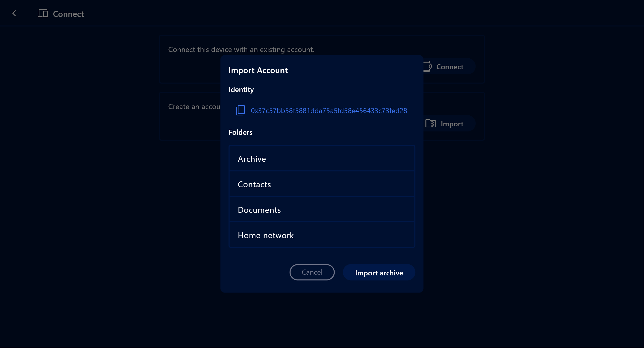Click the Identity section heading
Image resolution: width=644 pixels, height=348 pixels.
click(241, 89)
